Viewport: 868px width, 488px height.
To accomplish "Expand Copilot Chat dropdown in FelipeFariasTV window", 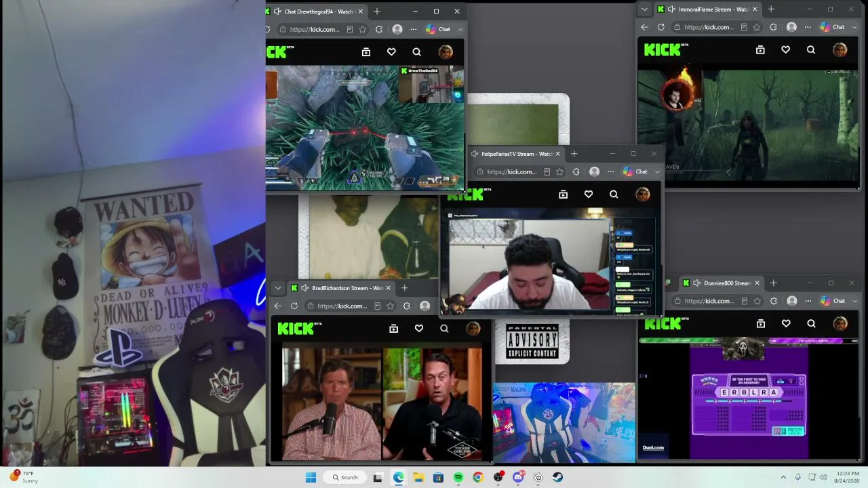I will [x=657, y=172].
